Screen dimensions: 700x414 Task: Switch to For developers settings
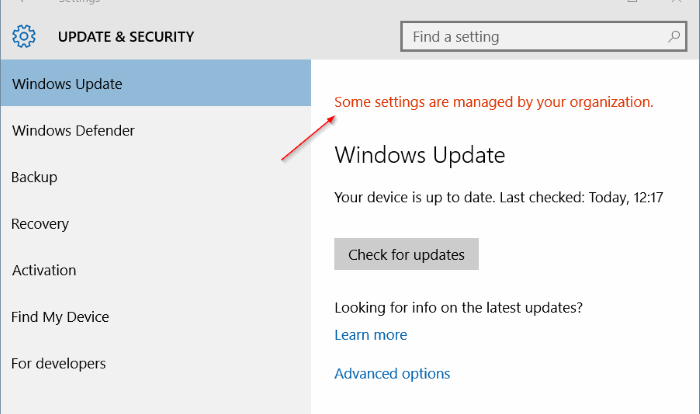click(156, 363)
